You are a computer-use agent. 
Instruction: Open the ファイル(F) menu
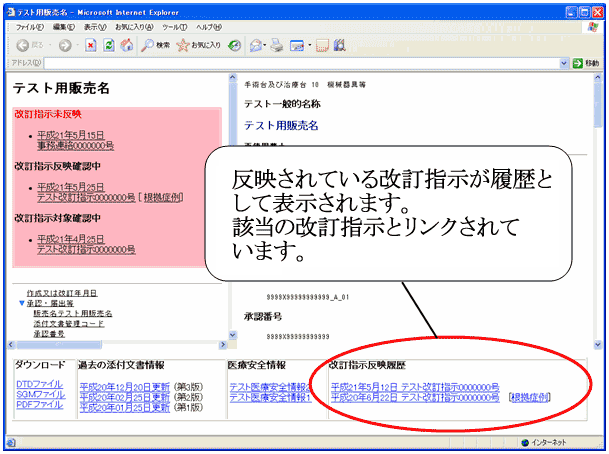pos(30,27)
